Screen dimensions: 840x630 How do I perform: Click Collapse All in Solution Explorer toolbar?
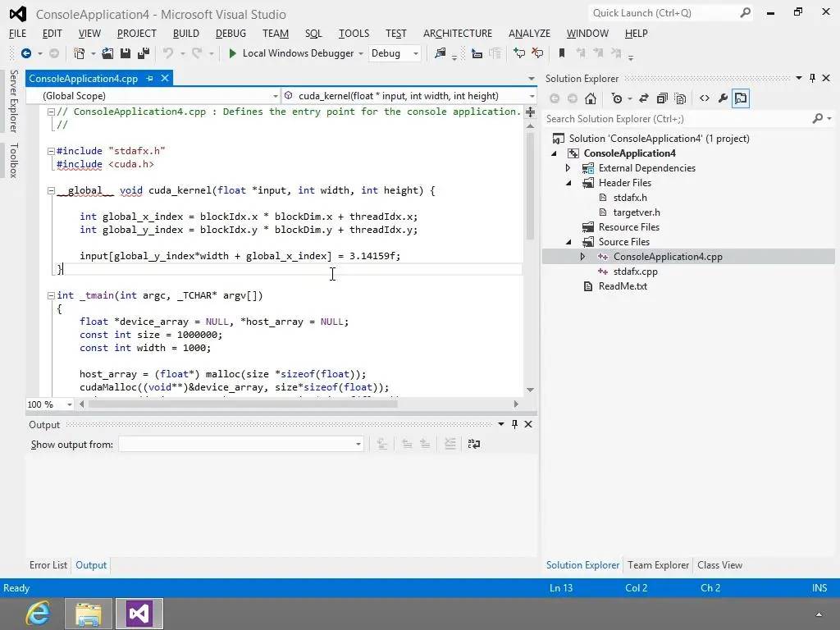(663, 98)
